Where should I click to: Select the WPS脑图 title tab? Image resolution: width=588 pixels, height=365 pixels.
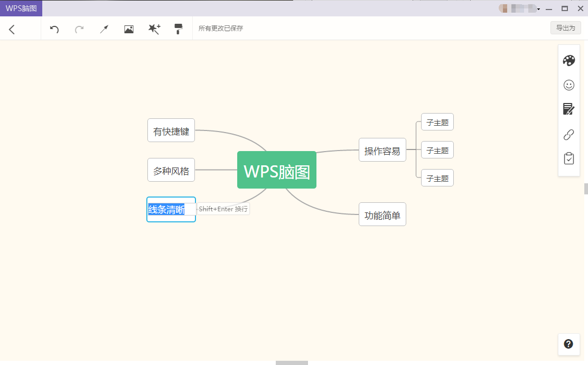(21, 8)
